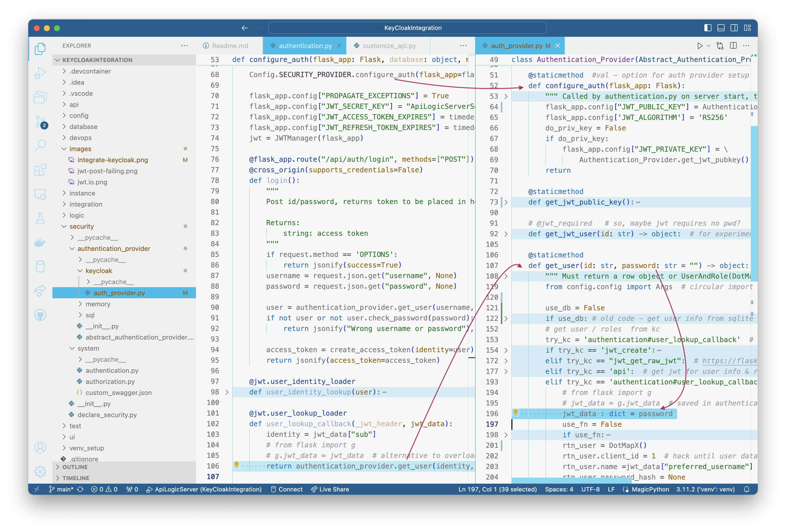Open the GitHub view in activity bar
This screenshot has width=786, height=532.
[40, 315]
